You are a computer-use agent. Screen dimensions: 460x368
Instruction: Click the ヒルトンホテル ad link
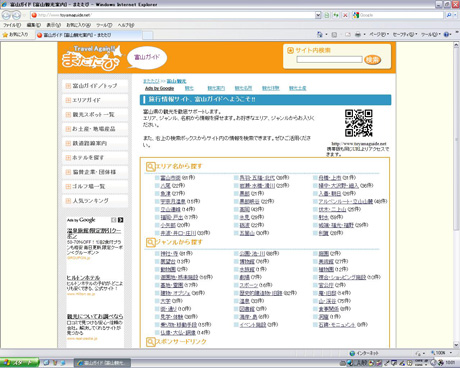click(x=83, y=277)
